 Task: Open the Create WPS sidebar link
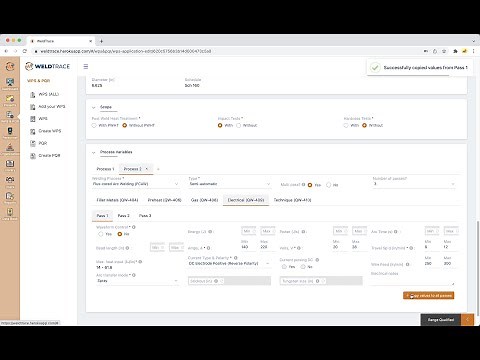50,131
